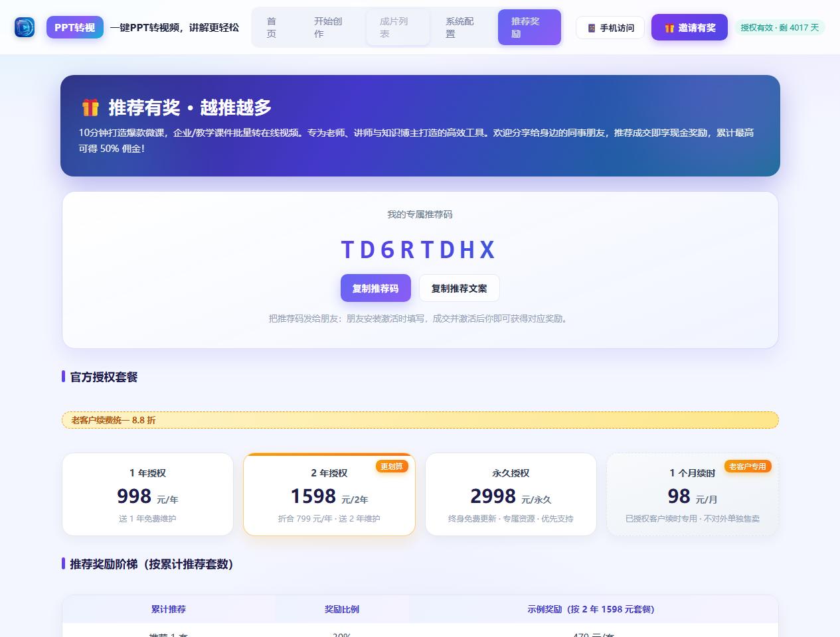Click the 推荐奖励阶梯 section heading
840x637 pixels.
(151, 564)
